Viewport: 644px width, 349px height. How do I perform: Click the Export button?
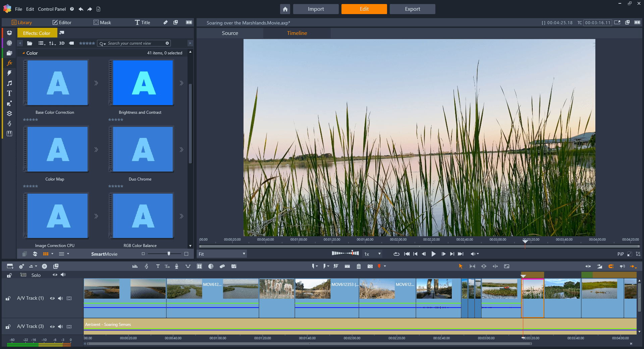point(412,9)
